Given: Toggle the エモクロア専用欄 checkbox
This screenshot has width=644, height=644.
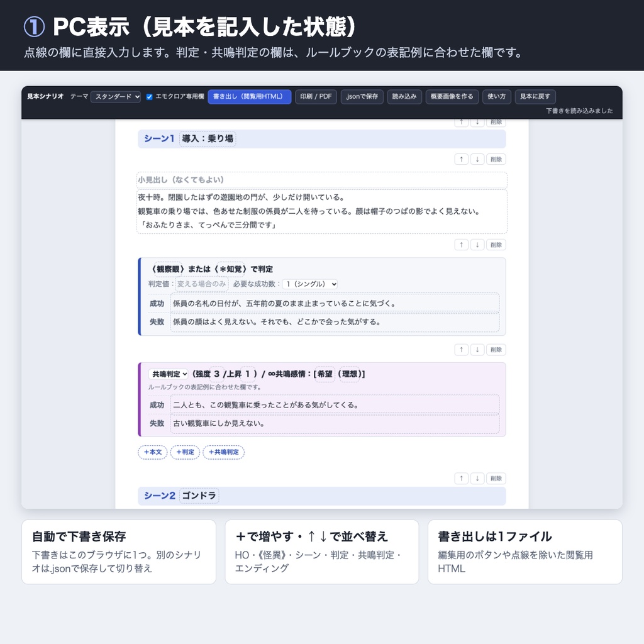Looking at the screenshot, I should point(150,97).
